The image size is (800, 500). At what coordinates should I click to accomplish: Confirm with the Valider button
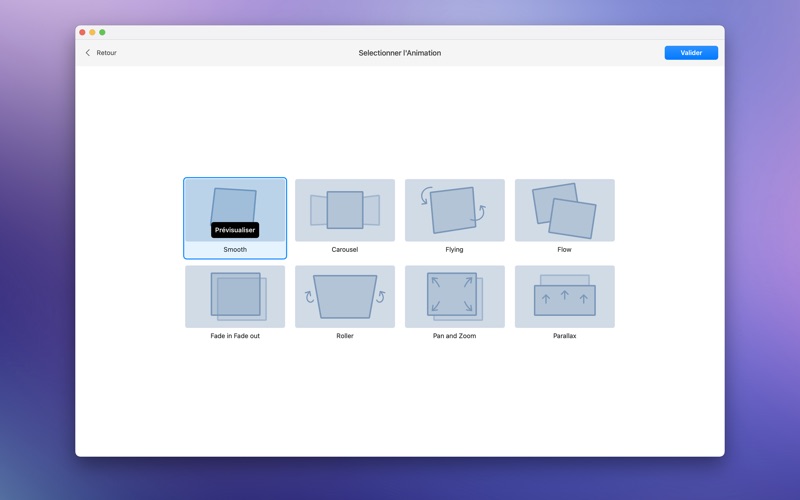coord(691,53)
